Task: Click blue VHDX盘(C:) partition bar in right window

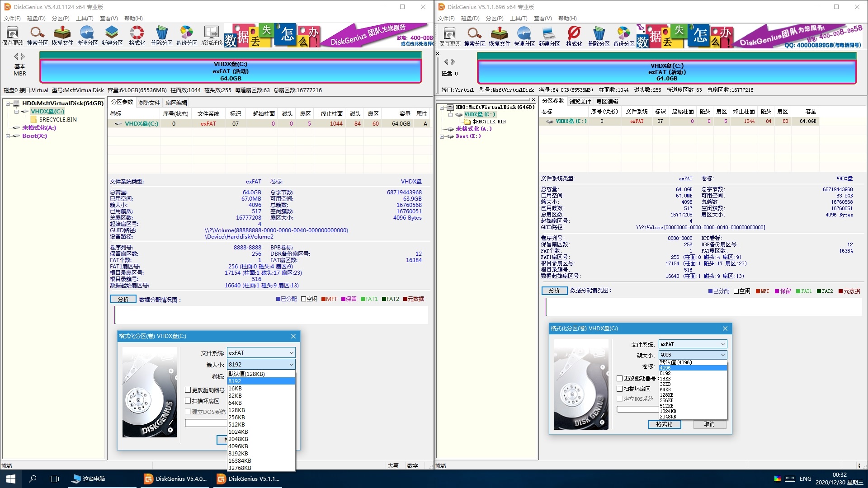Action: (x=667, y=72)
